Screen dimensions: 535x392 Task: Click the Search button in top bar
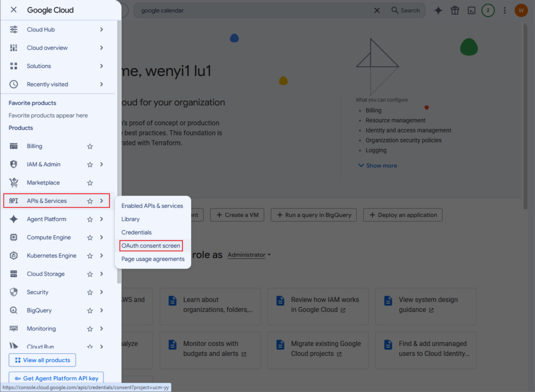[405, 10]
